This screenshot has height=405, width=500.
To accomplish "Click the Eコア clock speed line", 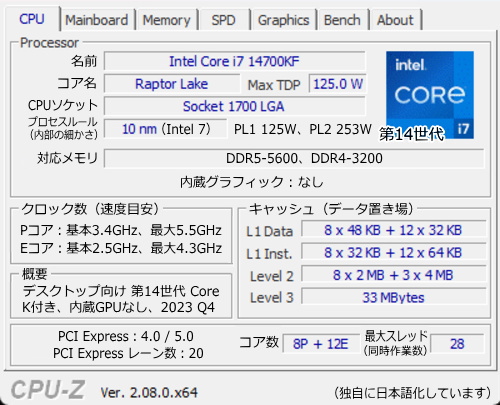I will point(121,248).
